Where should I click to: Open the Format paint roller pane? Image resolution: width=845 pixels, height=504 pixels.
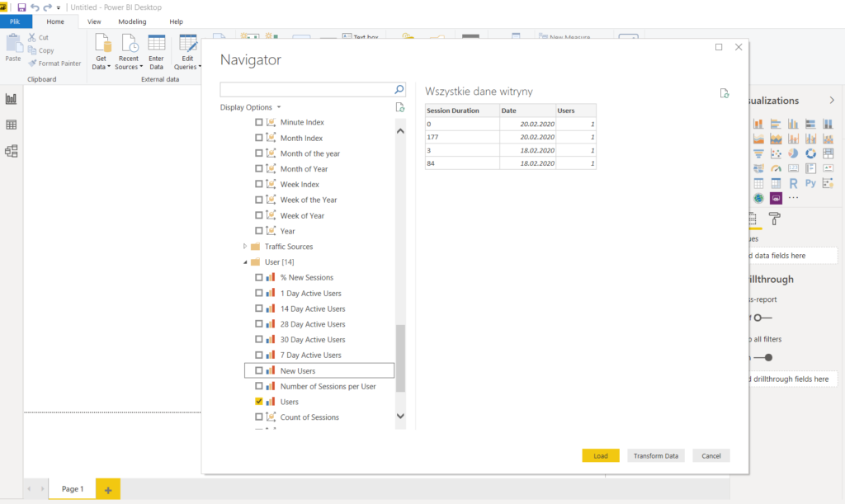[x=774, y=219]
